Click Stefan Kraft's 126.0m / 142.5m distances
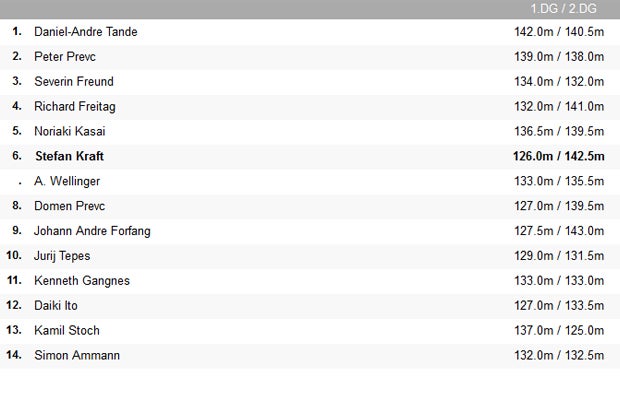Screen dimensions: 620x417 click(558, 156)
